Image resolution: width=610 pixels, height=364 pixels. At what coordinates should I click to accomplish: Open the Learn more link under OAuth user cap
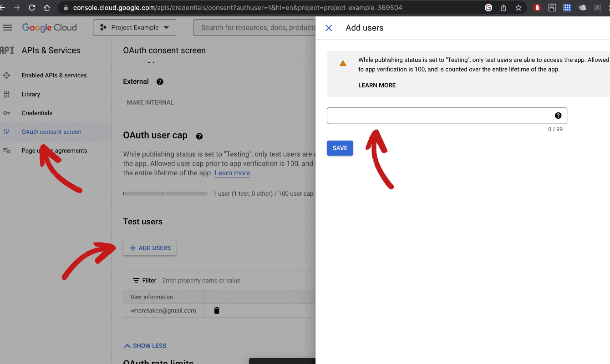(x=232, y=173)
